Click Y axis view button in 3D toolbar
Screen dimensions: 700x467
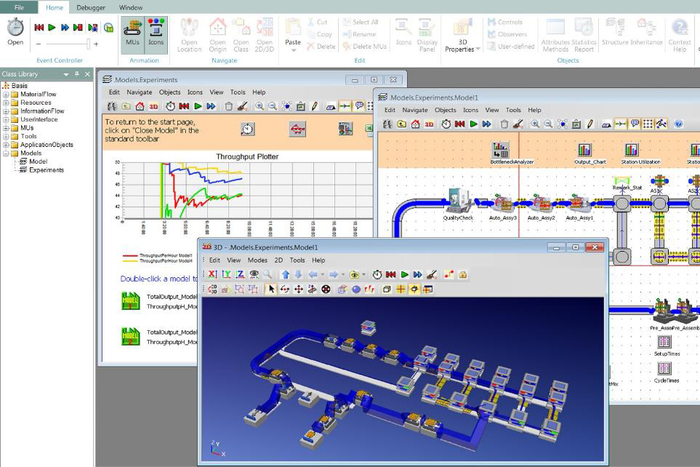[x=226, y=275]
